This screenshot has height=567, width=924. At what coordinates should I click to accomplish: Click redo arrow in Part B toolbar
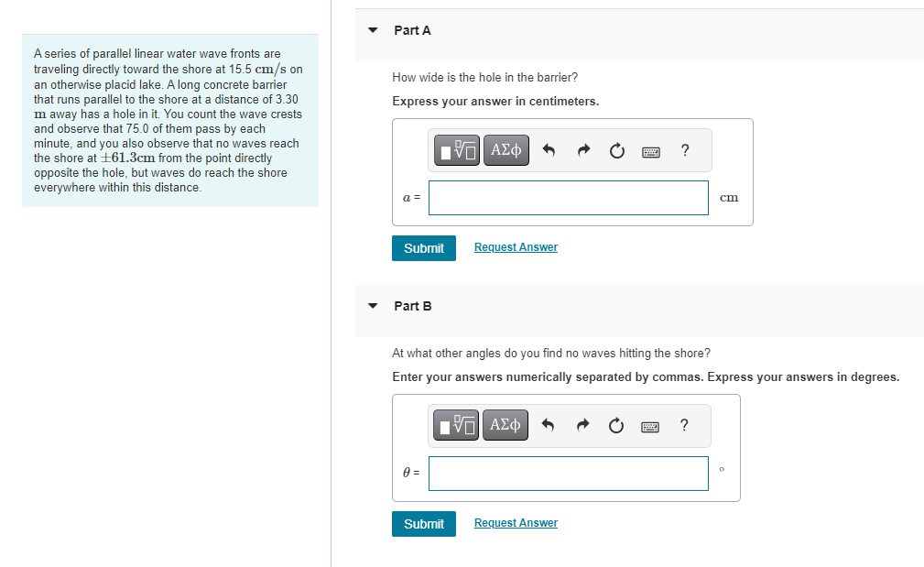point(582,426)
